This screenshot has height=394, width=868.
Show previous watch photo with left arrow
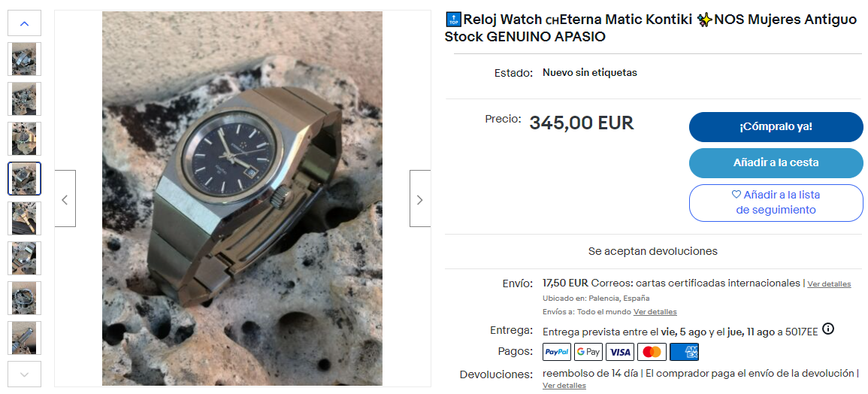(x=65, y=199)
